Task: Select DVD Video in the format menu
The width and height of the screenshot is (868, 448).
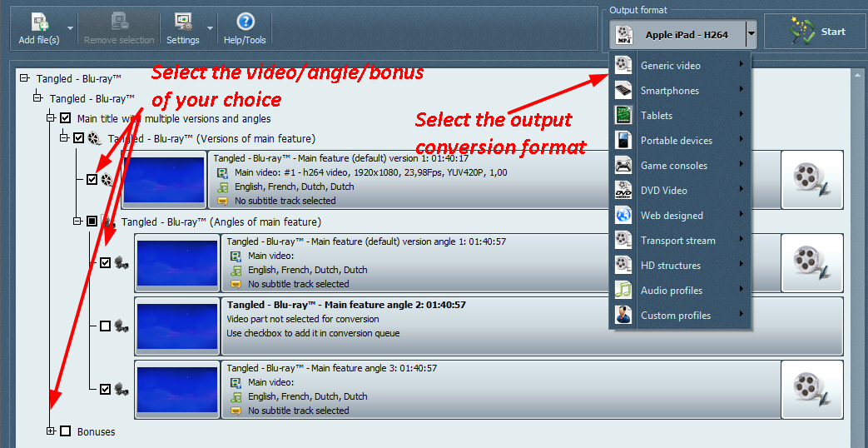Action: coord(680,190)
